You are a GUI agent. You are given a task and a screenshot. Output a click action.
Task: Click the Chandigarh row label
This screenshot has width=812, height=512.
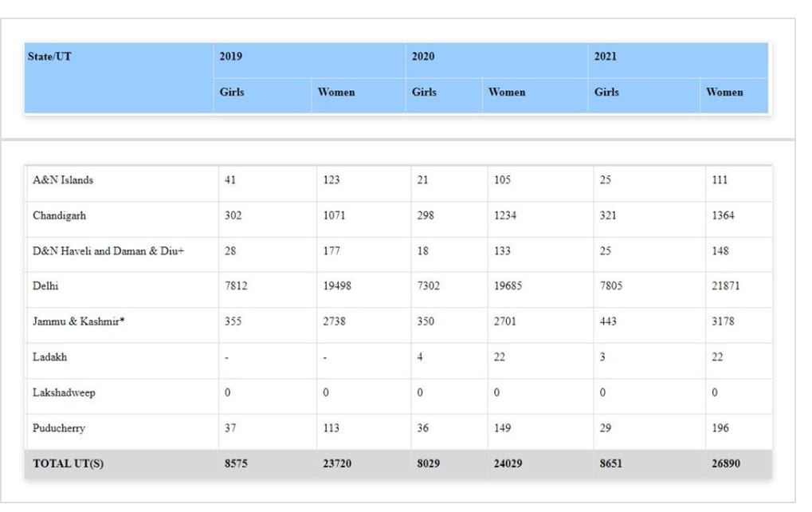[59, 216]
